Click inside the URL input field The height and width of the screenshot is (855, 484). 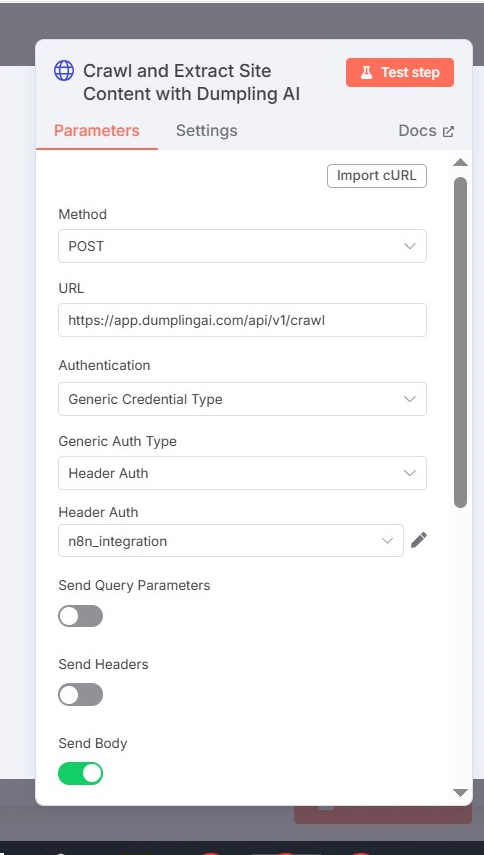[x=243, y=320]
